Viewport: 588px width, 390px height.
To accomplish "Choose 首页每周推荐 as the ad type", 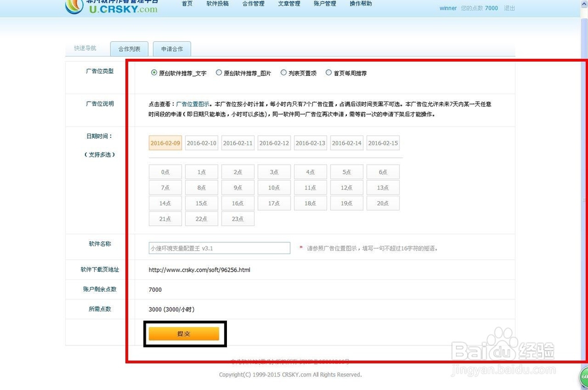I will tap(329, 73).
